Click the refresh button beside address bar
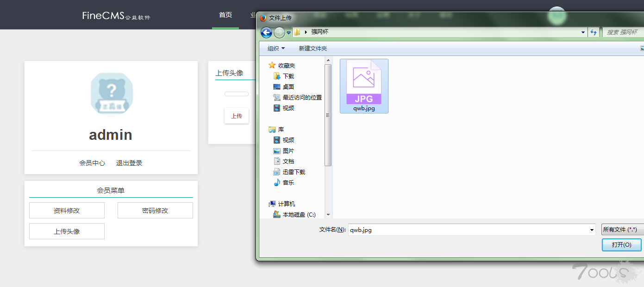Image resolution: width=644 pixels, height=287 pixels. pyautogui.click(x=594, y=32)
